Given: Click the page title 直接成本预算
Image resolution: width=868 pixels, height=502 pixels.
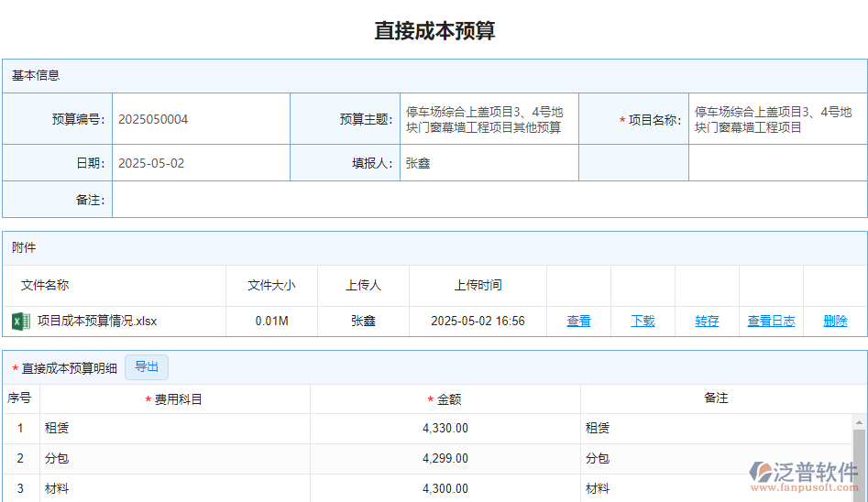Looking at the screenshot, I should click(x=434, y=31).
